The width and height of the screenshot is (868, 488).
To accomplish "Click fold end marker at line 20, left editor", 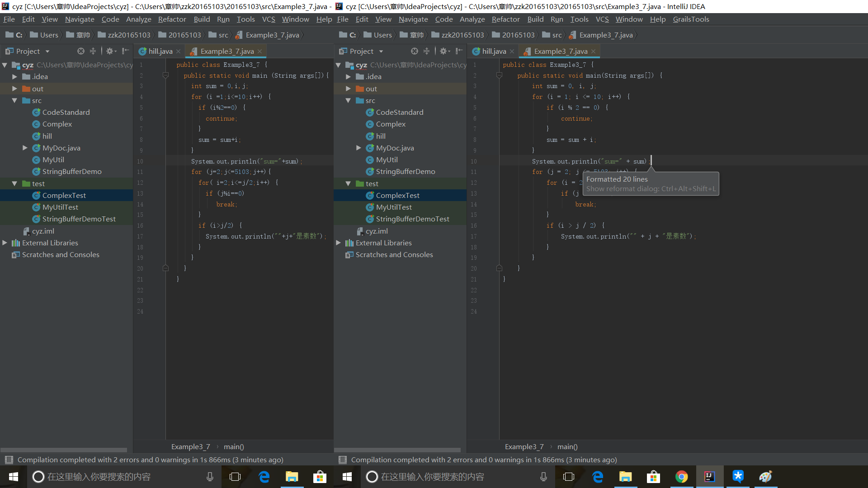I will (x=165, y=268).
